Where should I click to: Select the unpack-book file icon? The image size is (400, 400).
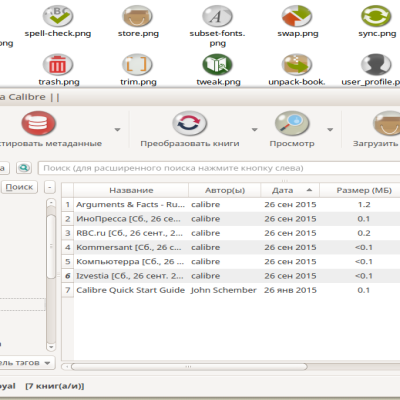point(297,64)
